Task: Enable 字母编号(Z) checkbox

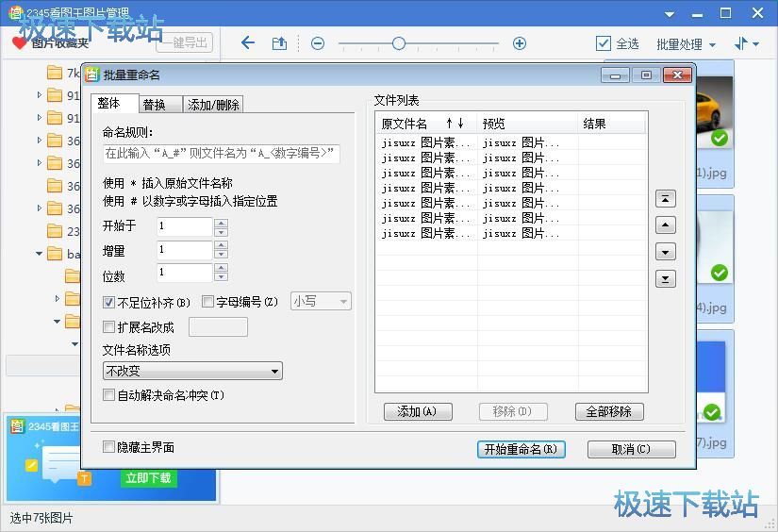Action: (x=207, y=301)
